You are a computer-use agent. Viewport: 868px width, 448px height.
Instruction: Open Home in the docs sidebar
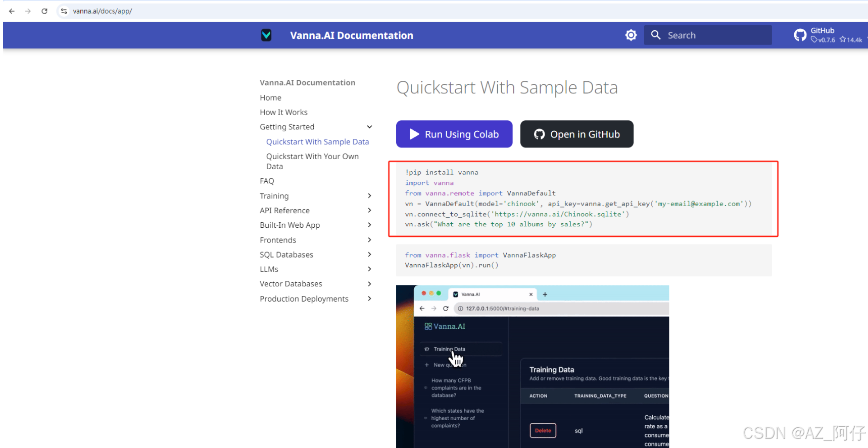tap(270, 97)
